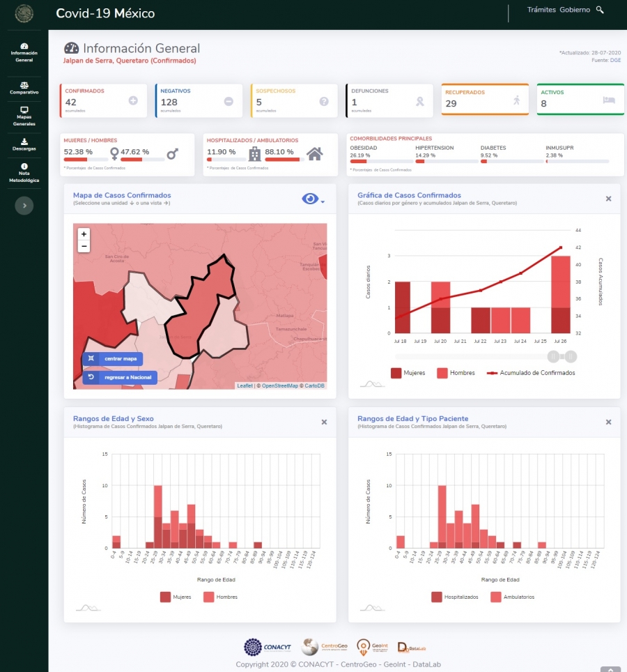The image size is (627, 672).
Task: Click the ribbon icon on Defunciones card
Action: click(419, 101)
